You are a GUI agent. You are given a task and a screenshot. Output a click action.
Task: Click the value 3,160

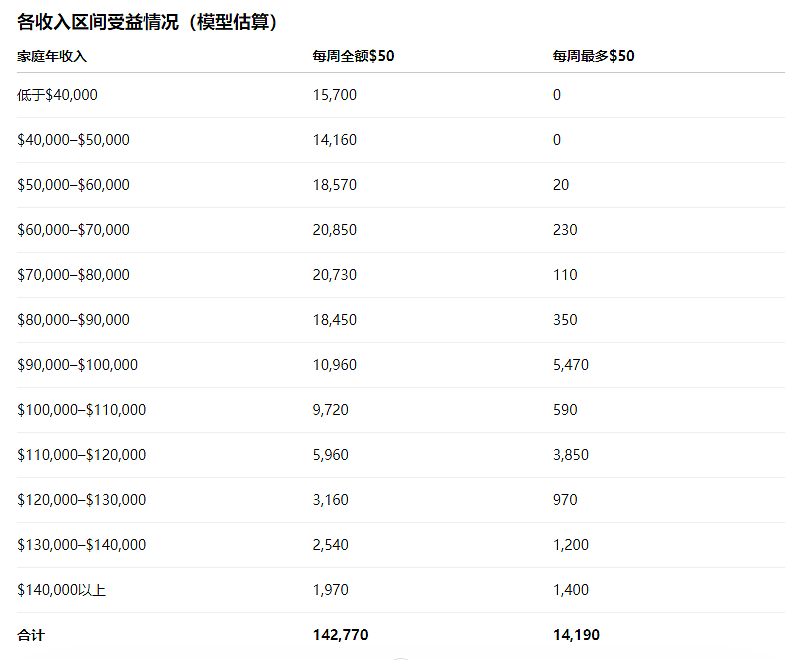pyautogui.click(x=330, y=500)
